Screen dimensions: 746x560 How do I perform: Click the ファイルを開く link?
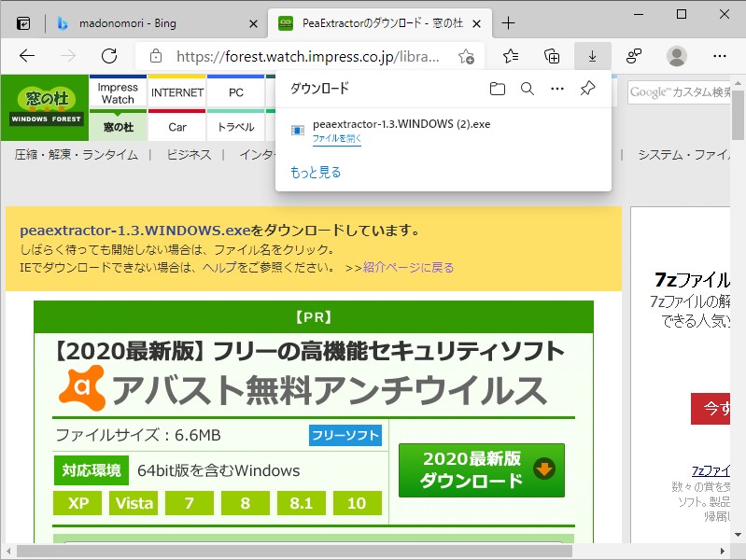(x=337, y=138)
